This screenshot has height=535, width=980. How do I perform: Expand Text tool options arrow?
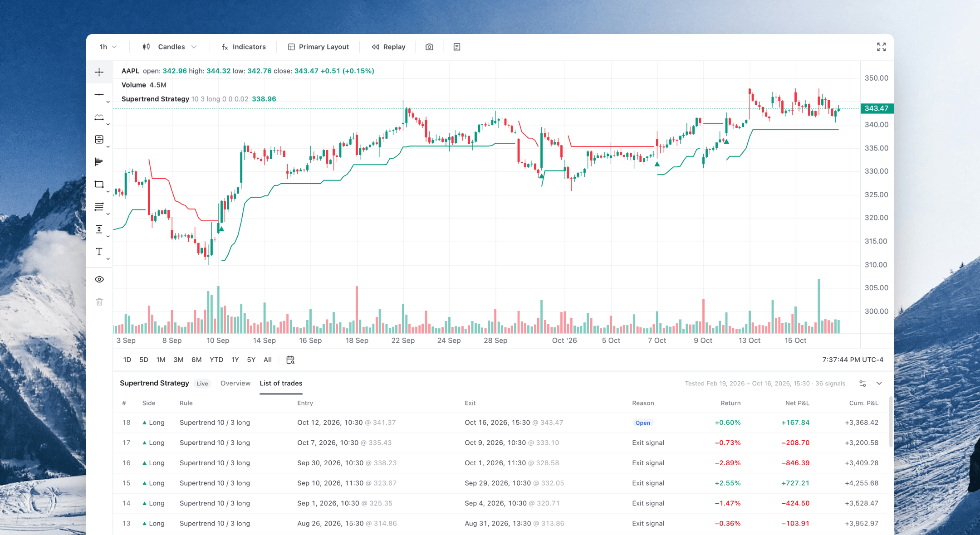pos(108,259)
